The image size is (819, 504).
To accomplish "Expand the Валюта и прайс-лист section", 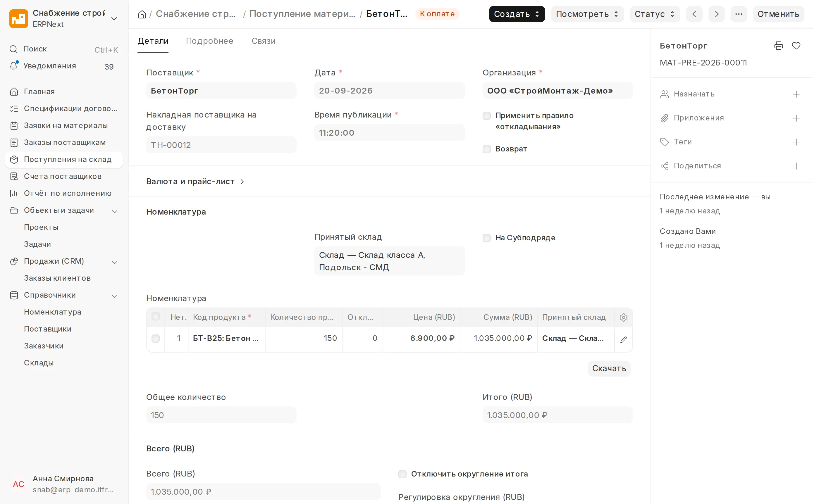I will point(195,182).
